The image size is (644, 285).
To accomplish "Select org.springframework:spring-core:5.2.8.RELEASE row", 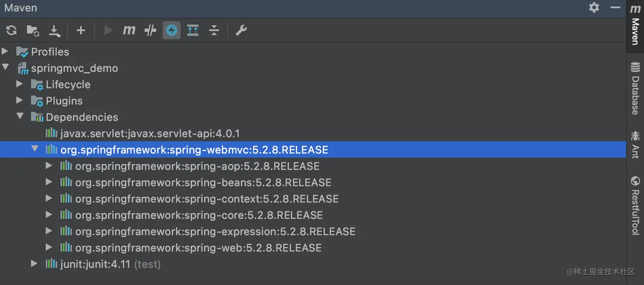I will click(x=313, y=215).
